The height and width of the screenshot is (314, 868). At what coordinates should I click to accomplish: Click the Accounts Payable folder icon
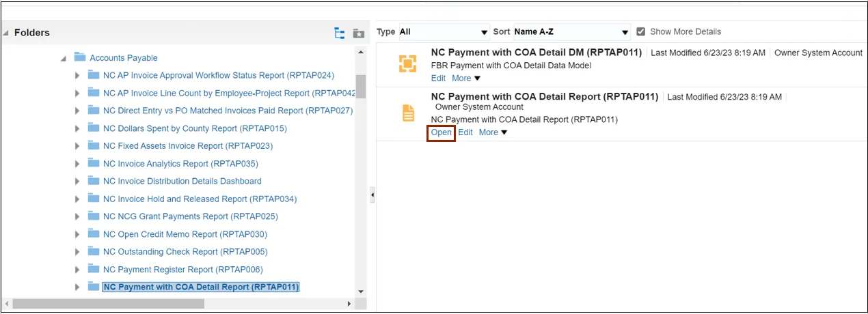80,58
